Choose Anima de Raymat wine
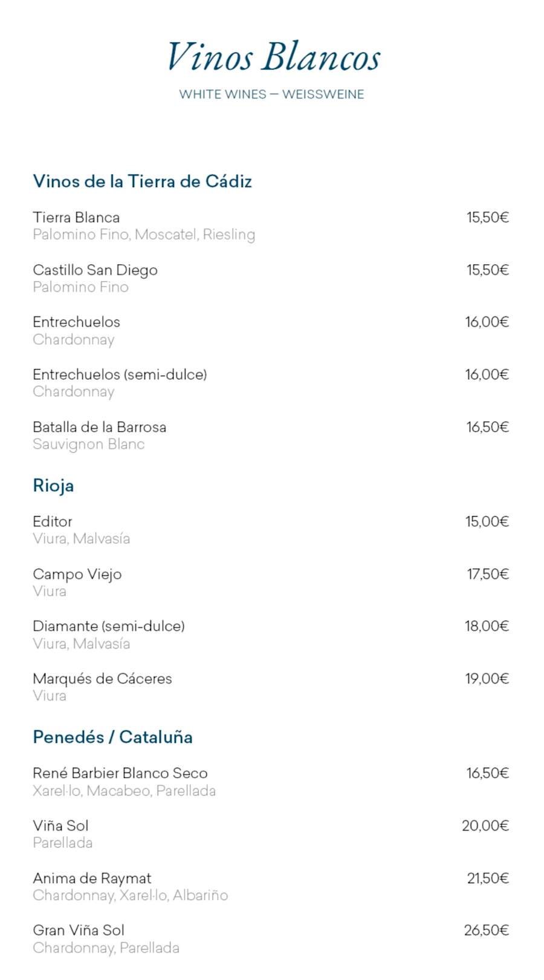This screenshot has width=544, height=980. click(92, 878)
